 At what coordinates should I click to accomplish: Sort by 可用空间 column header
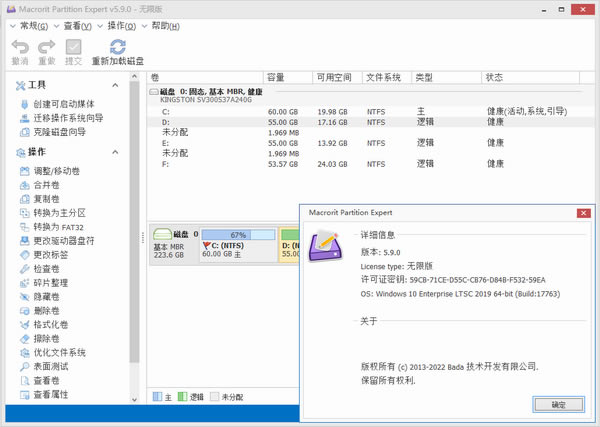click(x=337, y=78)
